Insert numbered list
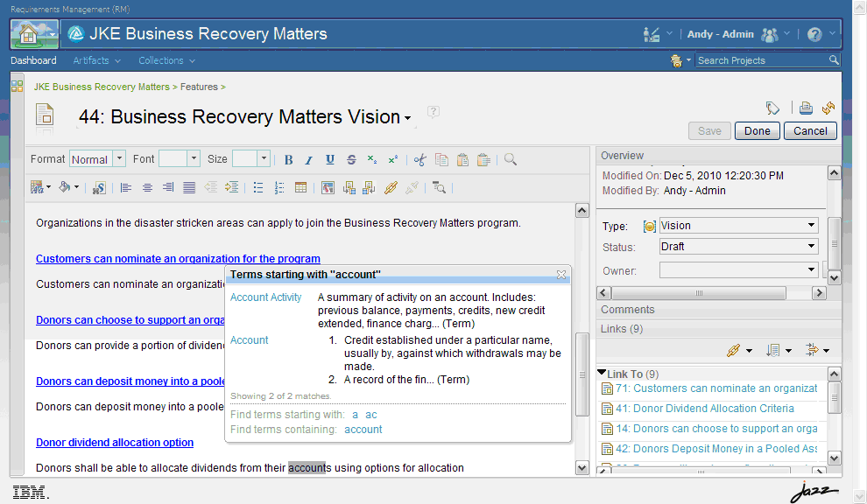 (x=279, y=188)
